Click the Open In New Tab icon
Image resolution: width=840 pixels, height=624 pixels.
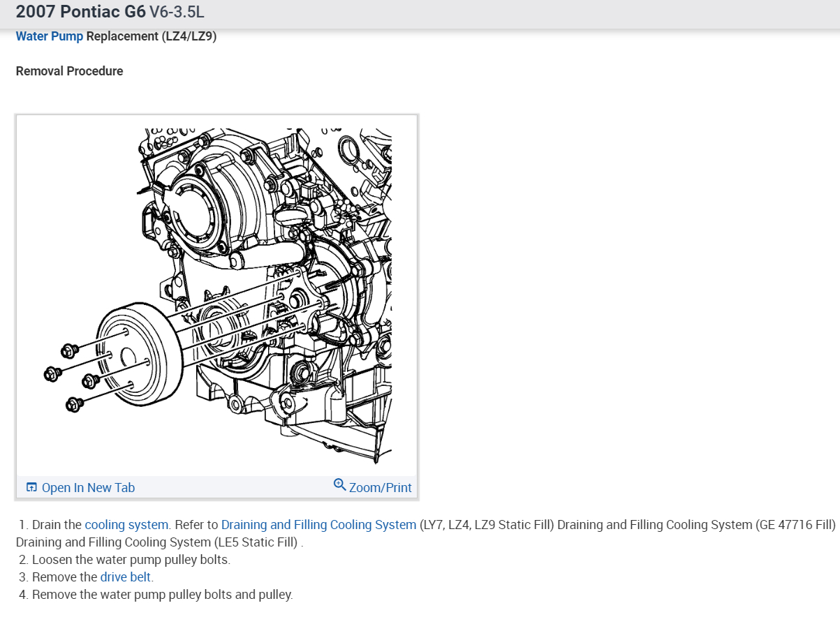pyautogui.click(x=31, y=488)
